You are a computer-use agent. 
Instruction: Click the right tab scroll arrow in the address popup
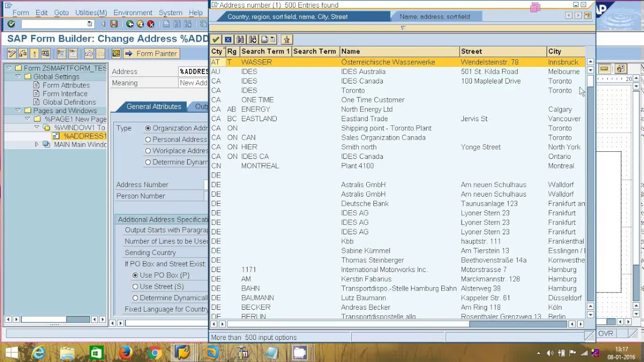tap(578, 16)
